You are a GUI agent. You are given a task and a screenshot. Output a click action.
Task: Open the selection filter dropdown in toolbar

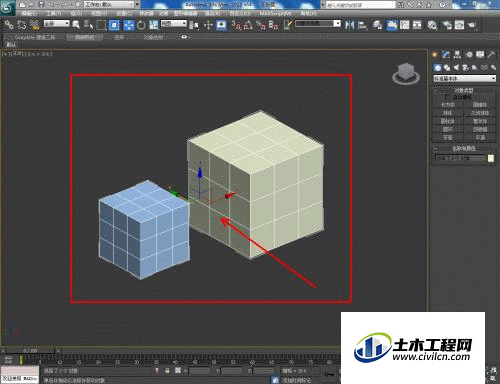(57, 23)
